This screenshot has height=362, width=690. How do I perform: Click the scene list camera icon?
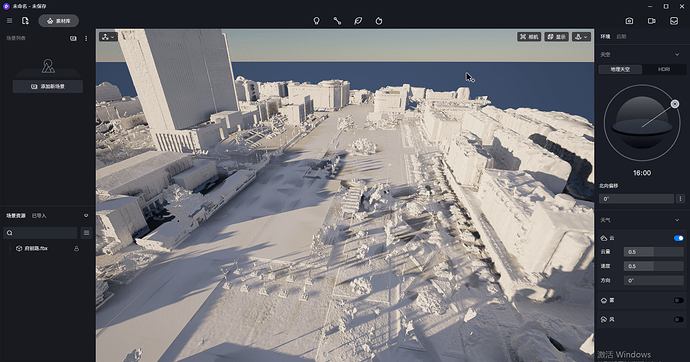click(73, 38)
